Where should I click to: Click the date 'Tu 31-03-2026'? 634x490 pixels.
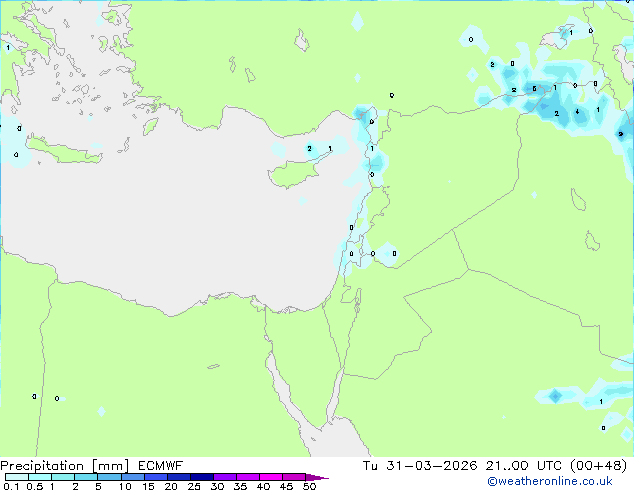(x=420, y=466)
